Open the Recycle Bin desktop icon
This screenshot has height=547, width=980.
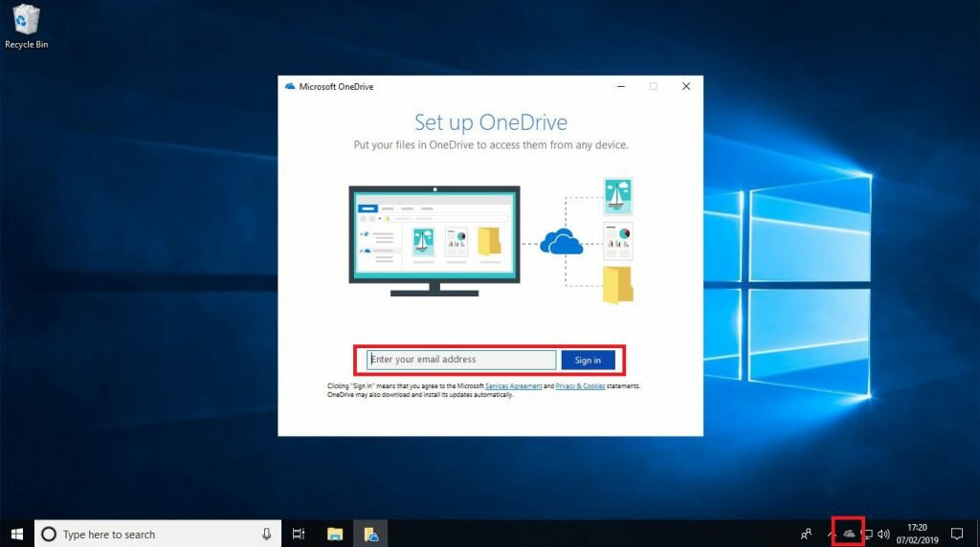(26, 26)
